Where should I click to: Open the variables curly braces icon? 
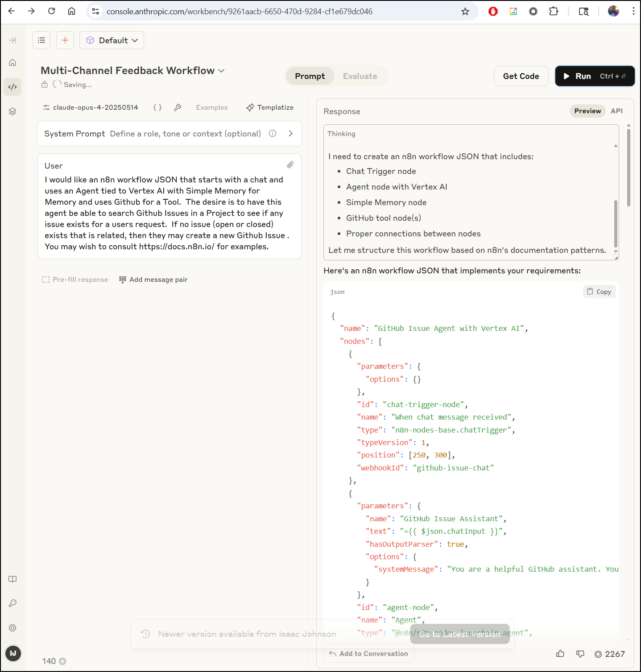(x=157, y=107)
